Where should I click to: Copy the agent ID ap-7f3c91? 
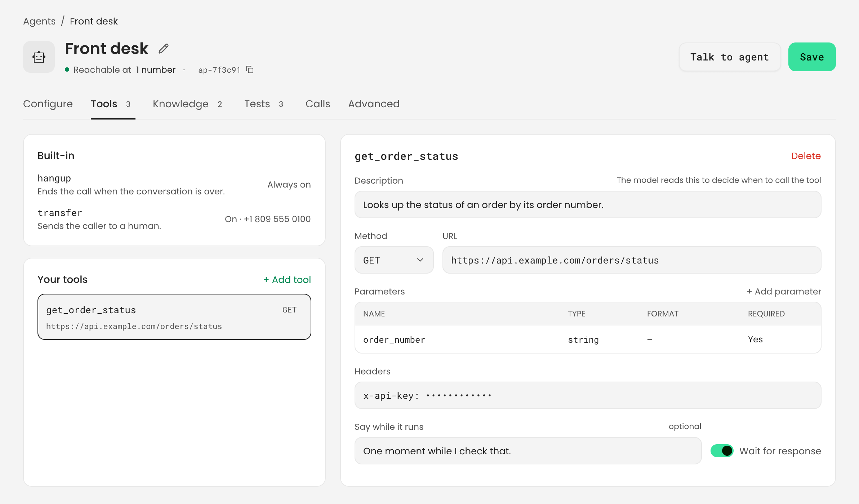click(250, 69)
